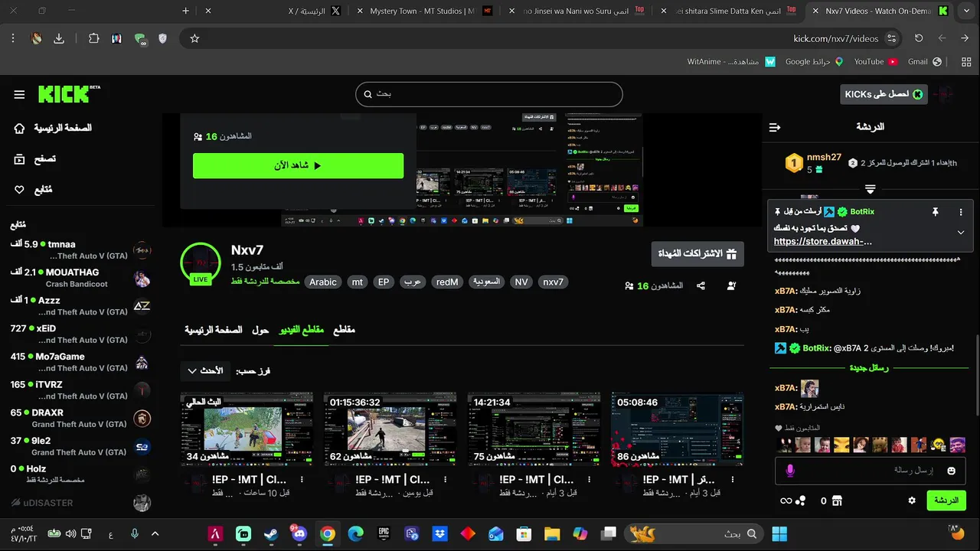Click the green الدردشة chat send button
This screenshot has height=551, width=980.
pos(946,500)
